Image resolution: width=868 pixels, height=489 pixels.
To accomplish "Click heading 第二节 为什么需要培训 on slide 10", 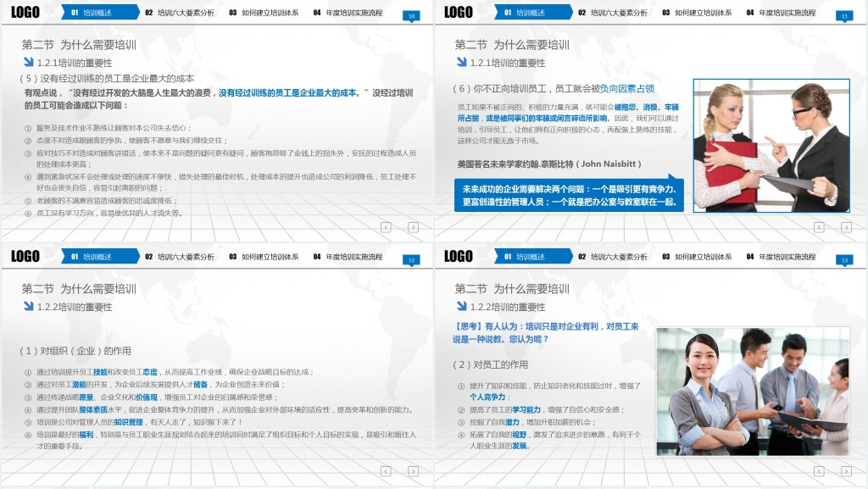I will click(79, 45).
